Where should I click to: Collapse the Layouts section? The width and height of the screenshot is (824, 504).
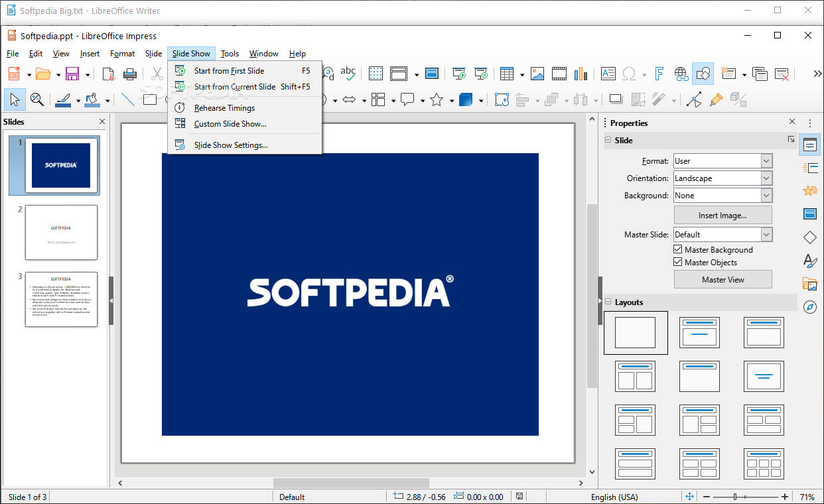pyautogui.click(x=608, y=302)
